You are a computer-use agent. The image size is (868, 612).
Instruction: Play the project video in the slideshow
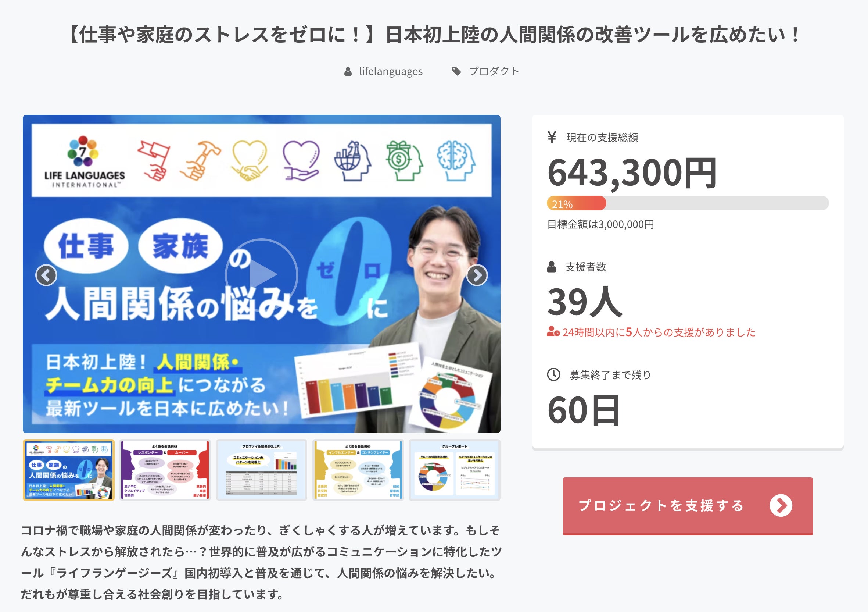261,275
